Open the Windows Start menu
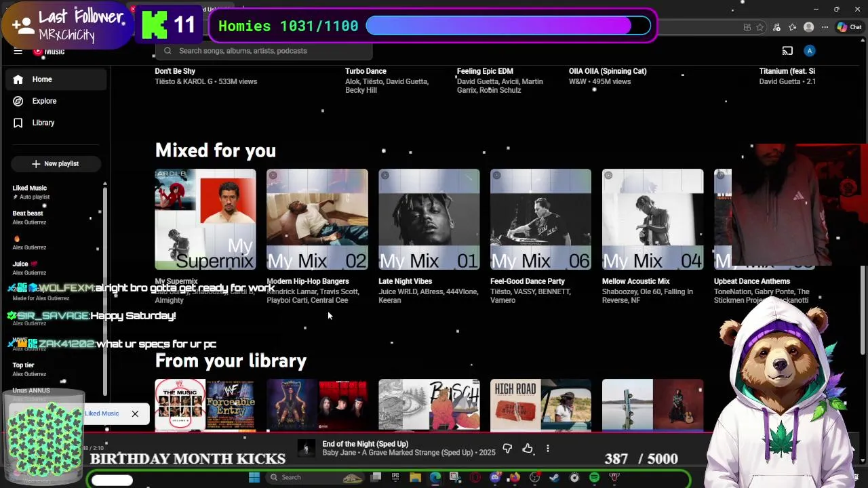The width and height of the screenshot is (868, 488). pyautogui.click(x=254, y=477)
